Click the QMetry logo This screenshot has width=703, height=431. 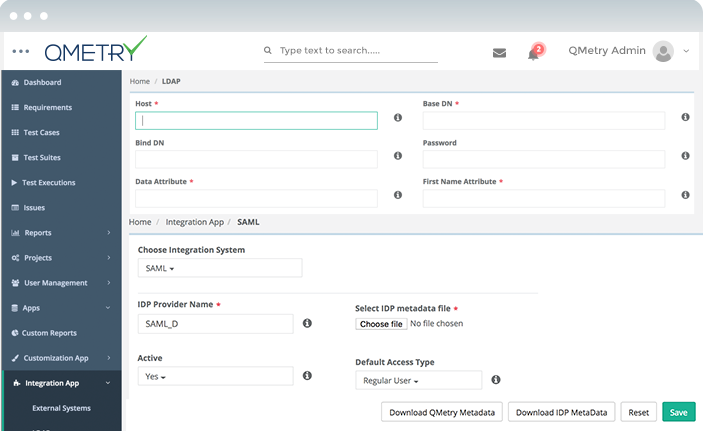coord(95,49)
